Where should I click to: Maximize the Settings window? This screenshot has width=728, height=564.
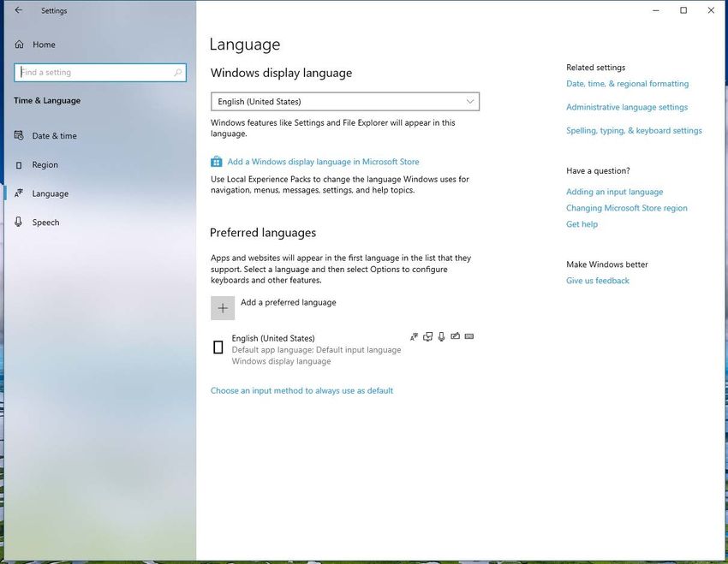coord(683,10)
